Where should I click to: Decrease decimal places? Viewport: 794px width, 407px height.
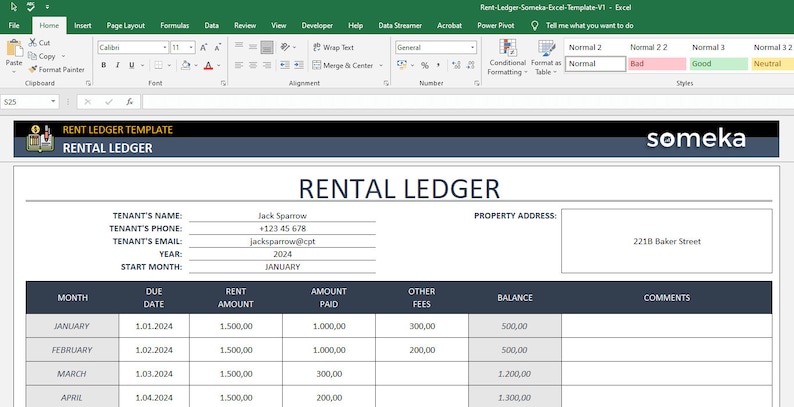471,65
